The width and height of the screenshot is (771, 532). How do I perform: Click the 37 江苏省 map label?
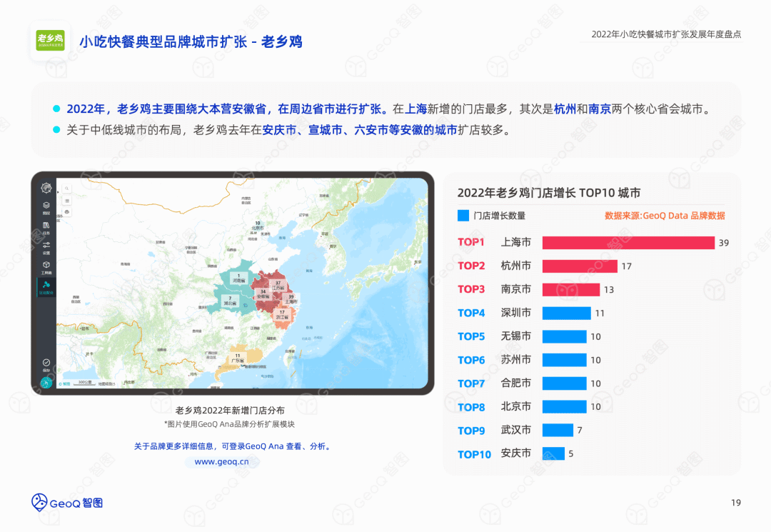pyautogui.click(x=278, y=286)
